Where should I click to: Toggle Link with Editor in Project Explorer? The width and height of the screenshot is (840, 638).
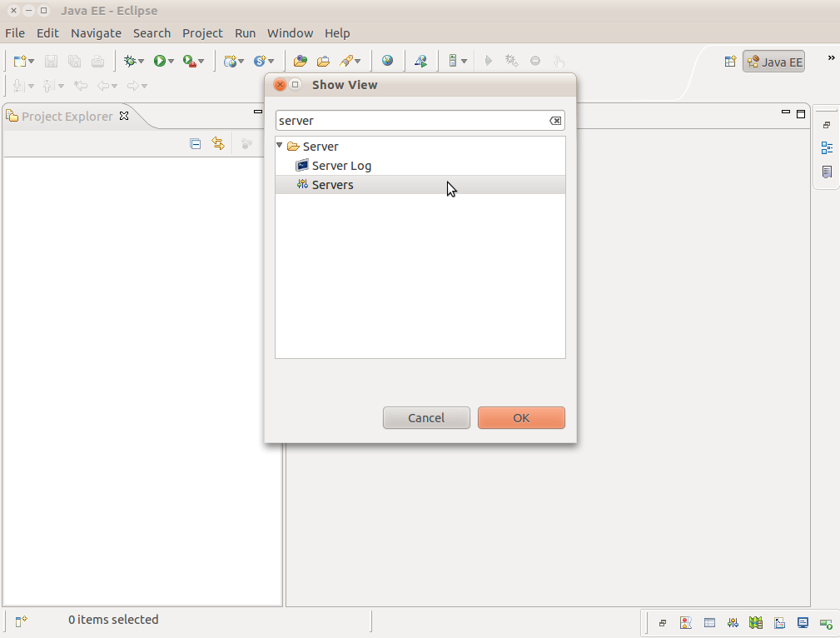(x=218, y=144)
